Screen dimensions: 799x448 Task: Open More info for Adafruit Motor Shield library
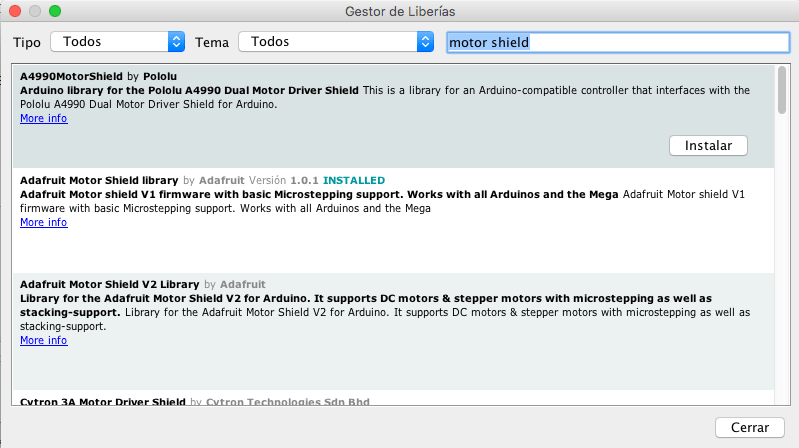coord(44,222)
